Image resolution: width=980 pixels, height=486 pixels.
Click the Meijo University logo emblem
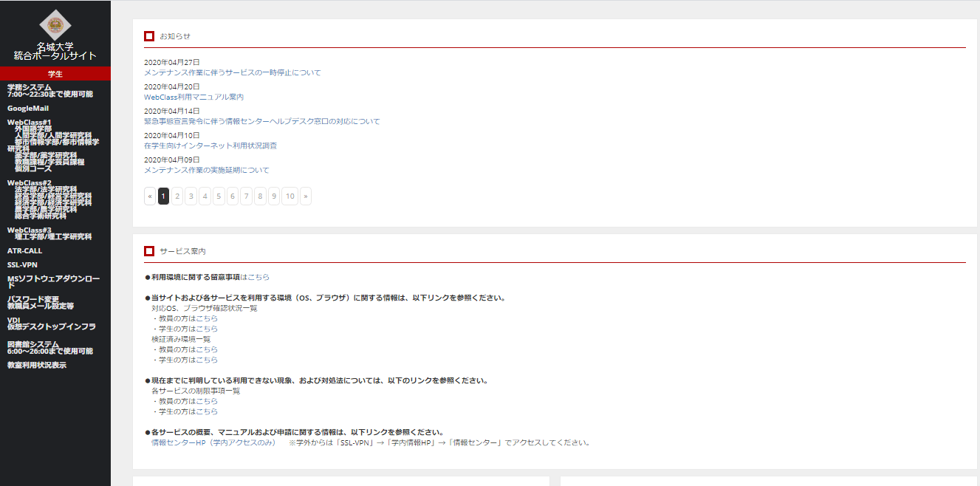click(55, 27)
